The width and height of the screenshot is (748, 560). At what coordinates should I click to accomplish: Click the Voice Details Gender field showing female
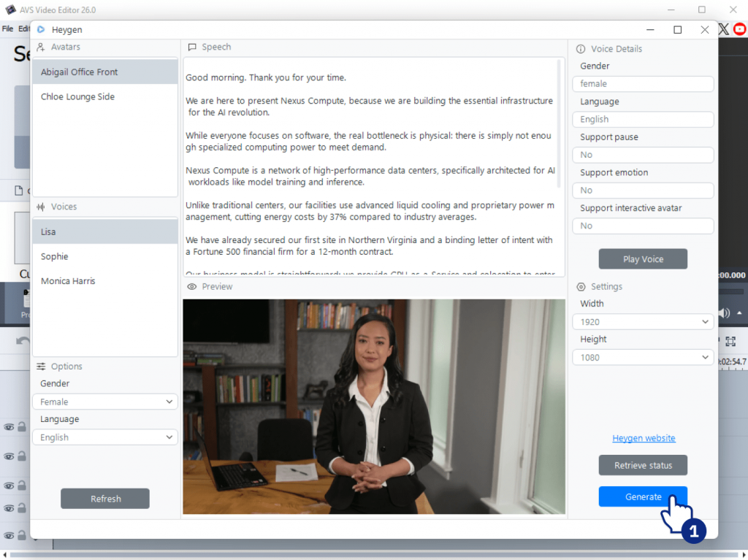coord(643,84)
